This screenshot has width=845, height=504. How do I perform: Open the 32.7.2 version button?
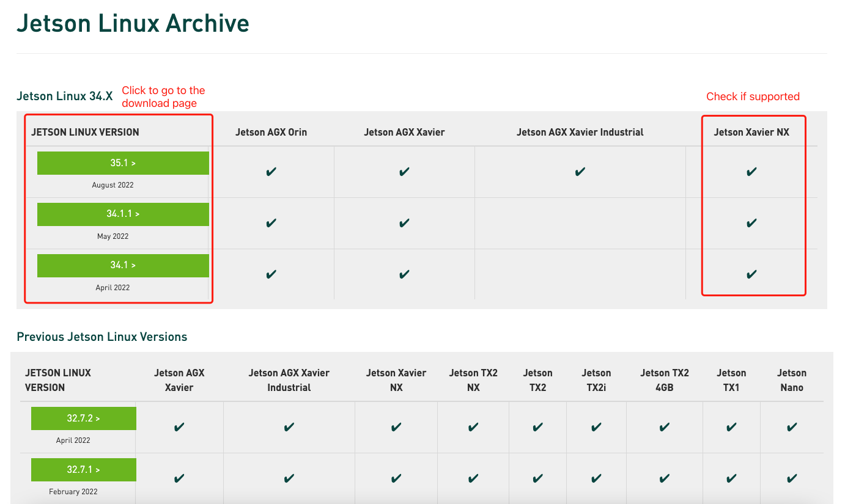coord(84,418)
